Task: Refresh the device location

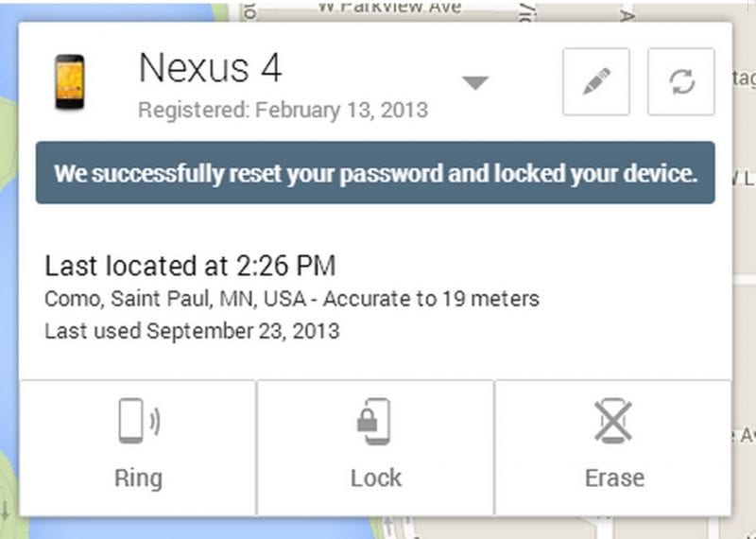Action: pos(680,81)
